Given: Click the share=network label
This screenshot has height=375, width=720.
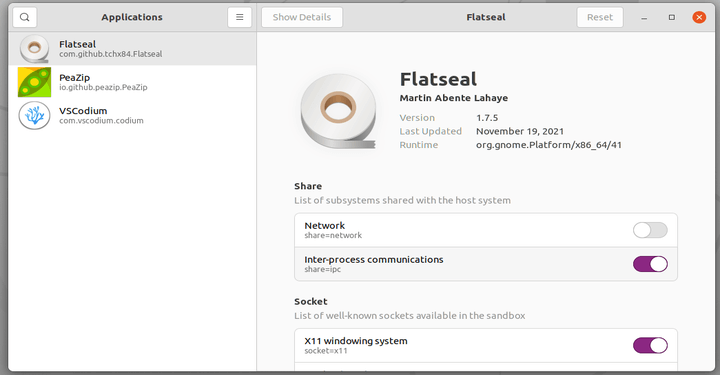Looking at the screenshot, I should [x=333, y=235].
